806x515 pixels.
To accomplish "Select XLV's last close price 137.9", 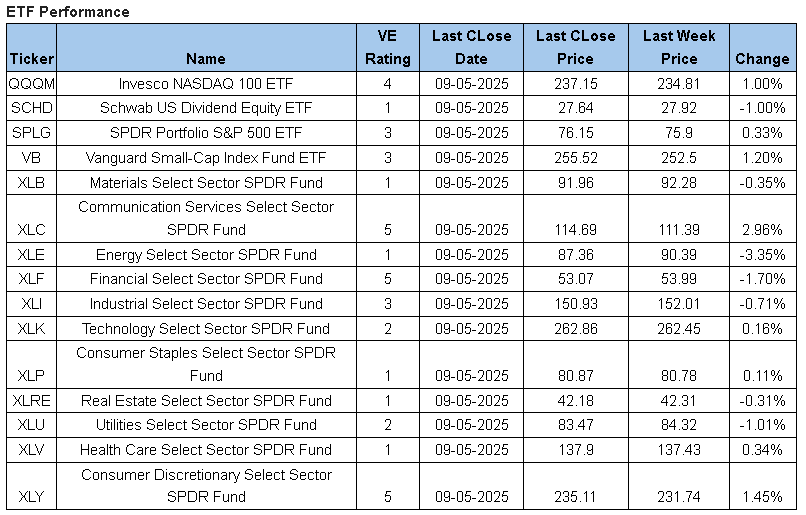I will pos(575,450).
